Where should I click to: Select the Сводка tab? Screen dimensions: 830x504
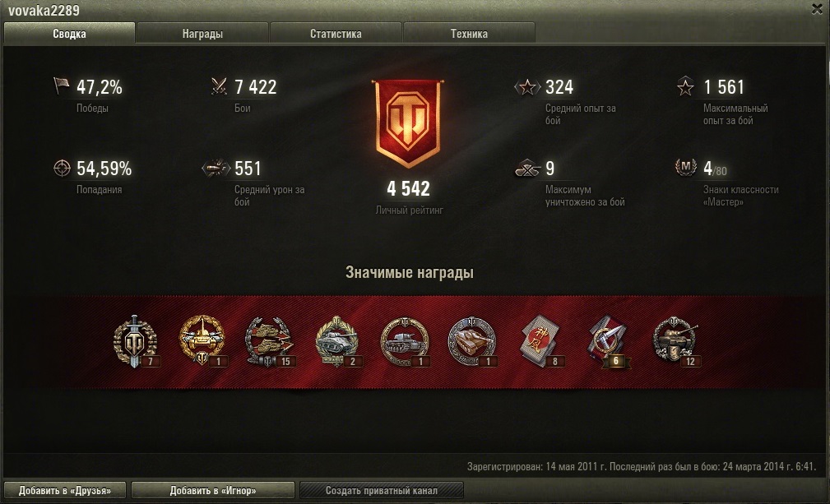(69, 34)
